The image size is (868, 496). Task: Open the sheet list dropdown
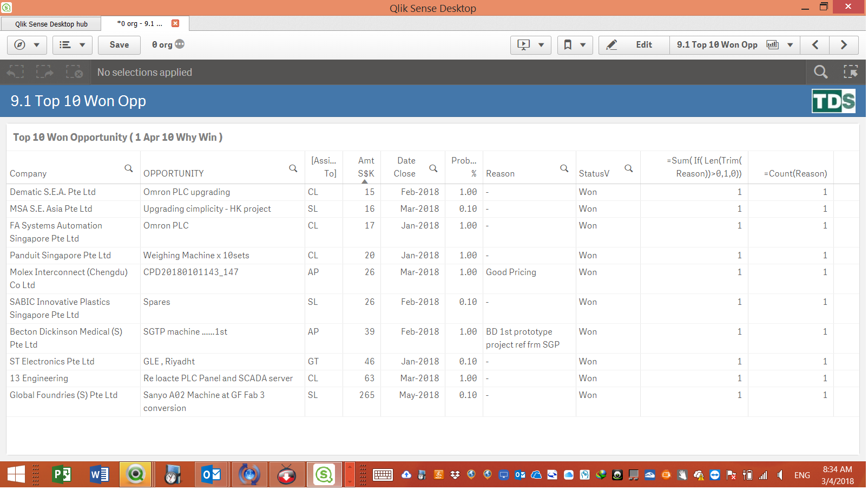coord(734,45)
